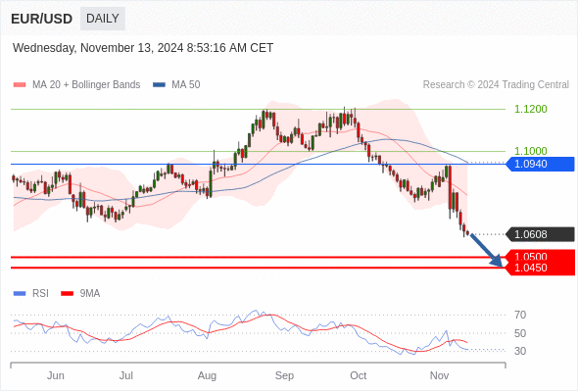This screenshot has width=578, height=392.
Task: Click the EUR/USD pair title
Action: (42, 19)
